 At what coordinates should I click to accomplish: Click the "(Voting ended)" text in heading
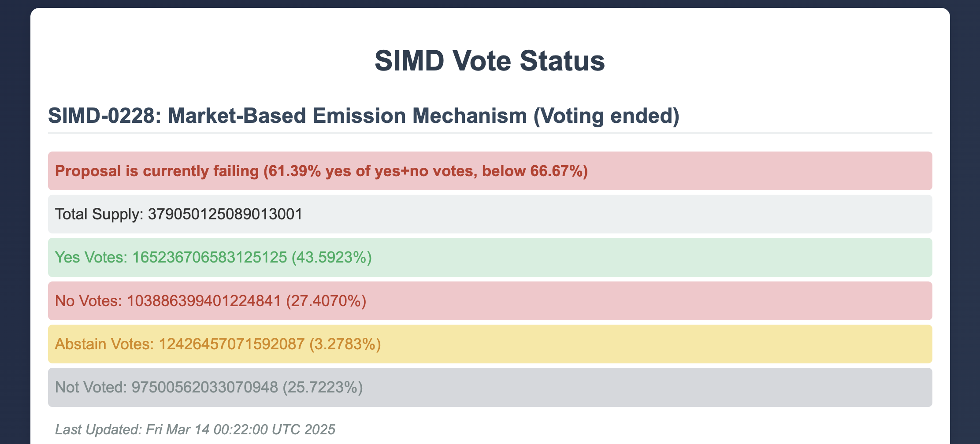606,116
